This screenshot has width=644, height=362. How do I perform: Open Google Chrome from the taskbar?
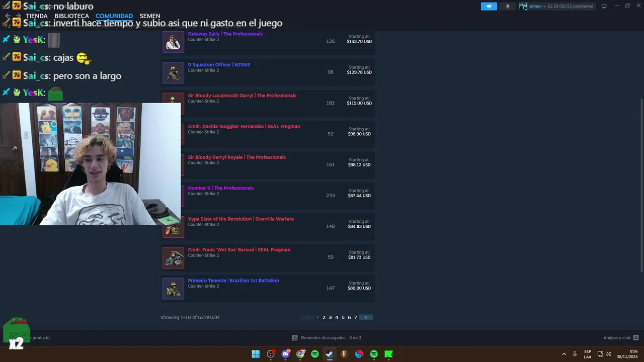[300, 354]
